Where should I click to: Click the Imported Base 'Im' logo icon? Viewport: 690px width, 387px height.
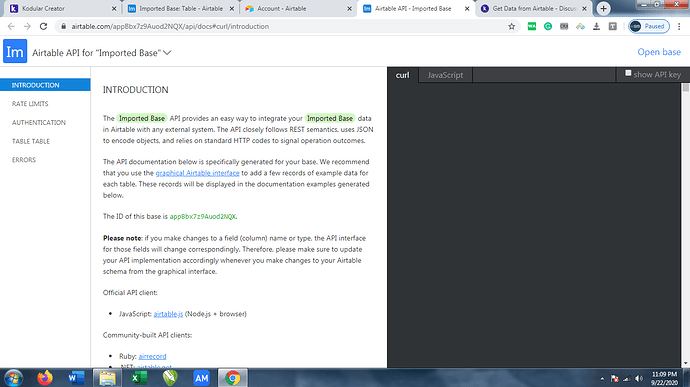(15, 52)
